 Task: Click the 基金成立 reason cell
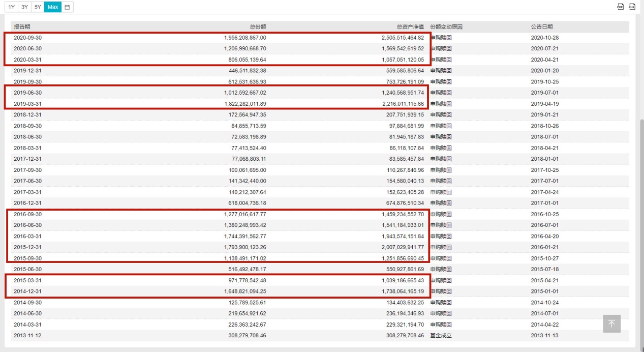[x=441, y=336]
